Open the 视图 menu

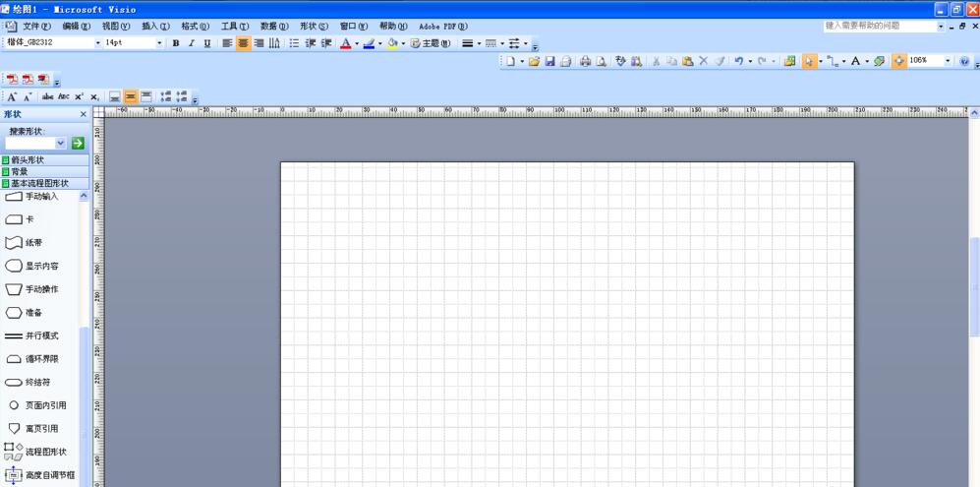pyautogui.click(x=116, y=27)
